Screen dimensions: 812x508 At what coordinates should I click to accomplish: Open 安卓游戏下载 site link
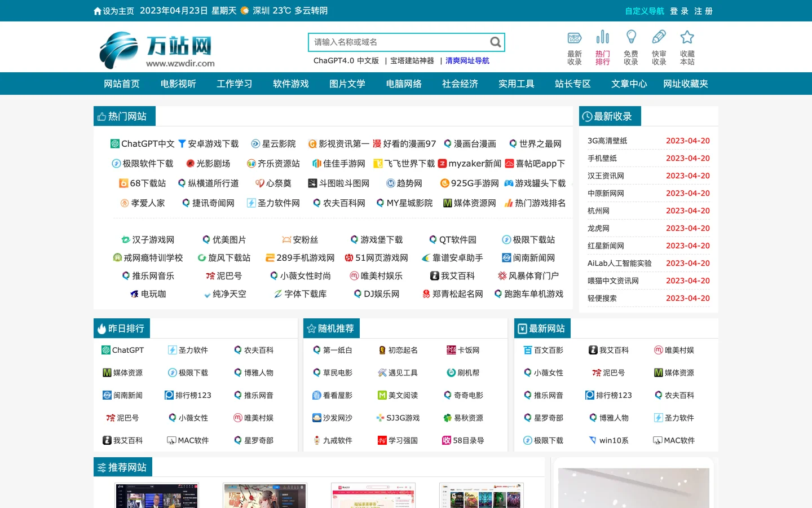click(209, 144)
